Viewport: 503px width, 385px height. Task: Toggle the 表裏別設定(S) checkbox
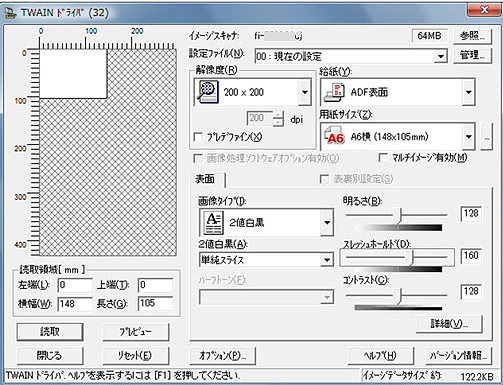click(324, 179)
